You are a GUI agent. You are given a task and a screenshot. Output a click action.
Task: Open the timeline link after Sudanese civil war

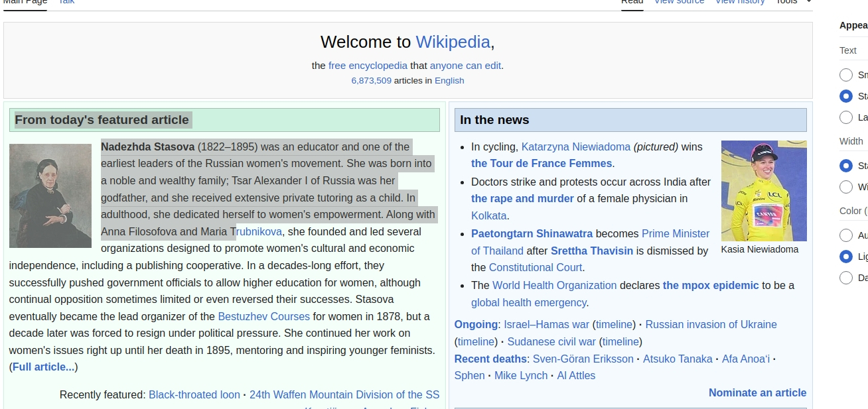(620, 342)
